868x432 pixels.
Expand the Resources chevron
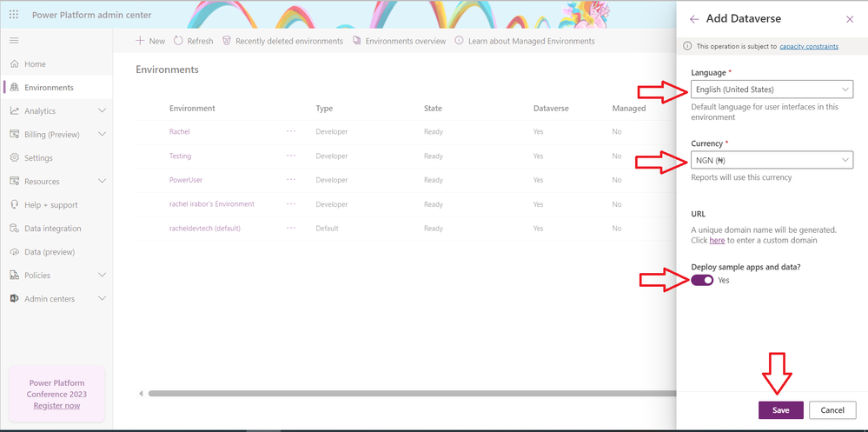102,181
